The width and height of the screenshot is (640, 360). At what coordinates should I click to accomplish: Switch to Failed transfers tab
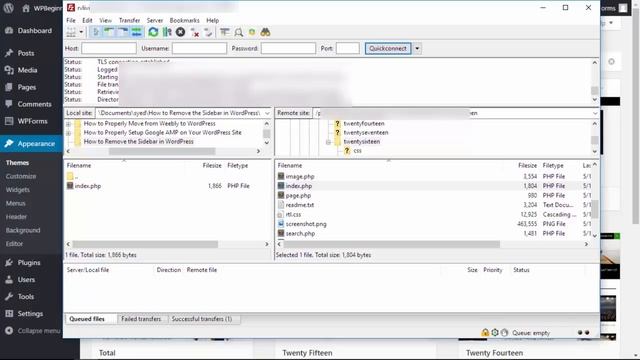(141, 319)
